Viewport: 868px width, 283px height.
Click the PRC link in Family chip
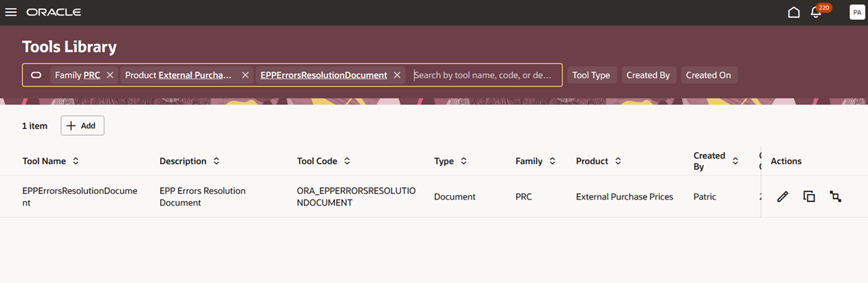pos(92,75)
